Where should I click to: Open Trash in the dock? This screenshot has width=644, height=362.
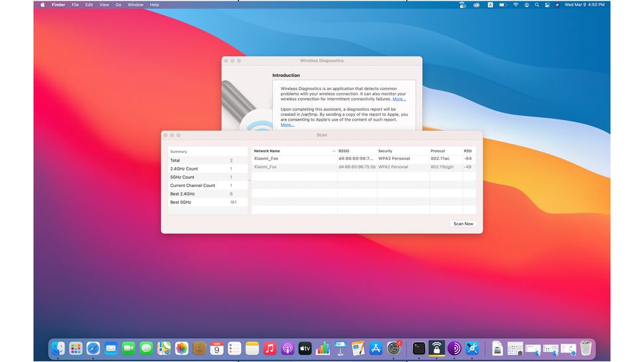[586, 349]
